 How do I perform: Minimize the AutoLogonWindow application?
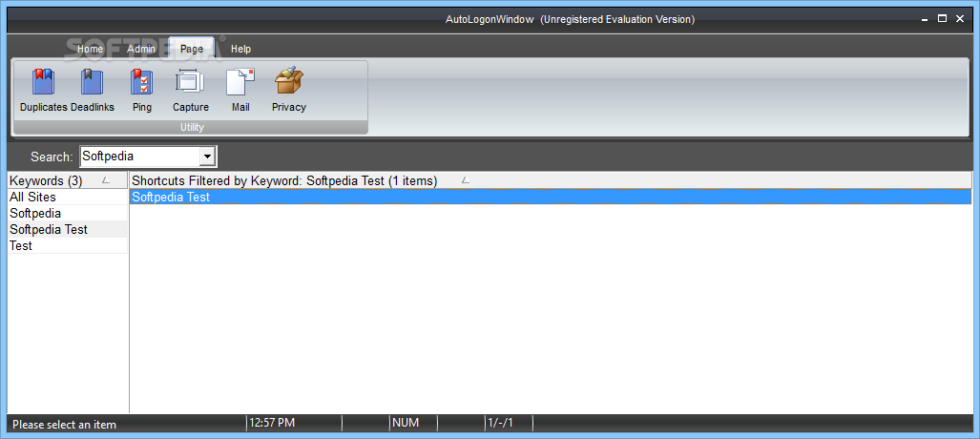pyautogui.click(x=925, y=19)
